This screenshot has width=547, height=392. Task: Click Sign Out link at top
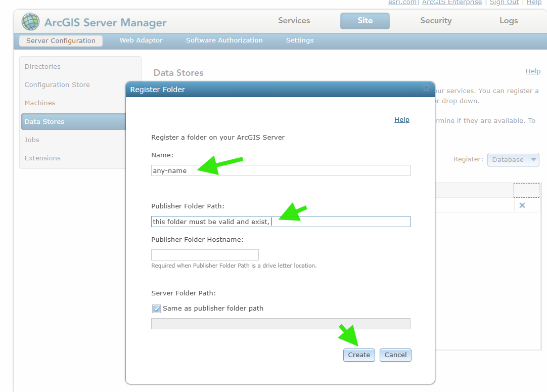point(504,3)
